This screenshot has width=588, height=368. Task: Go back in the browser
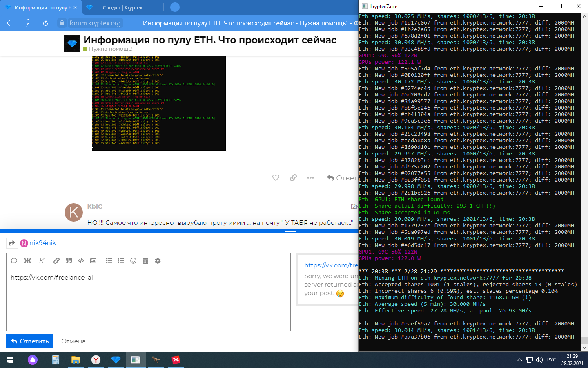coord(10,23)
